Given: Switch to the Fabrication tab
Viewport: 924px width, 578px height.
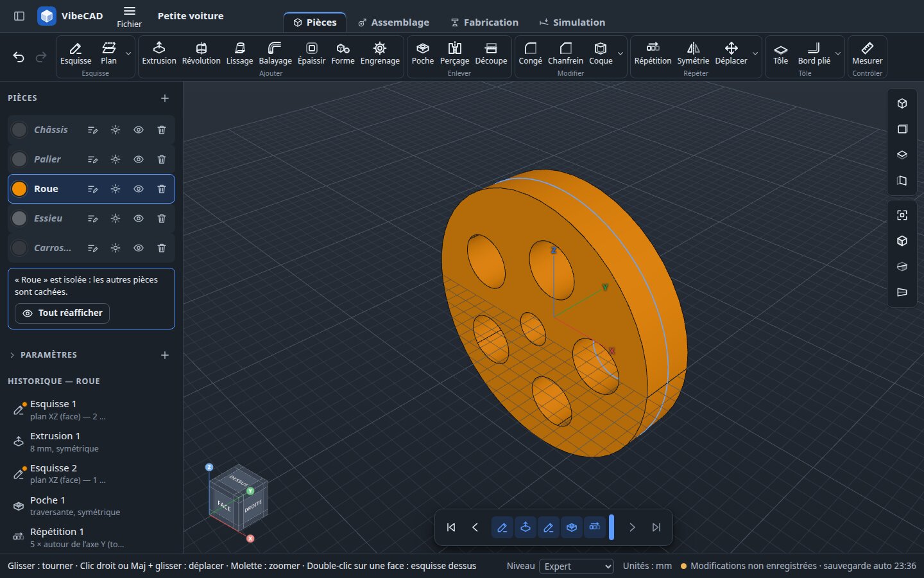Looking at the screenshot, I should (x=484, y=22).
